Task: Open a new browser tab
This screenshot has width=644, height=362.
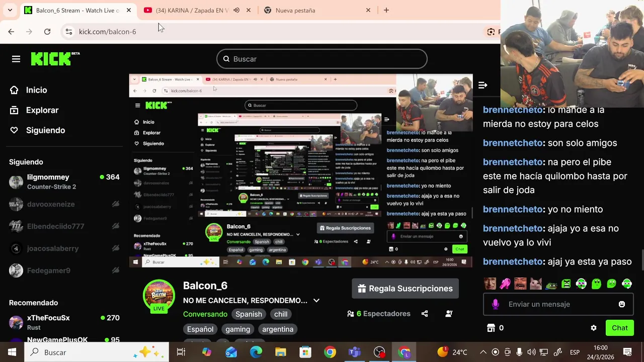Action: click(386, 10)
